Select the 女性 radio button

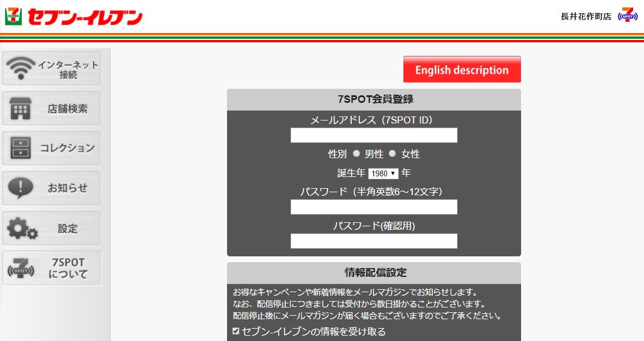click(x=392, y=154)
